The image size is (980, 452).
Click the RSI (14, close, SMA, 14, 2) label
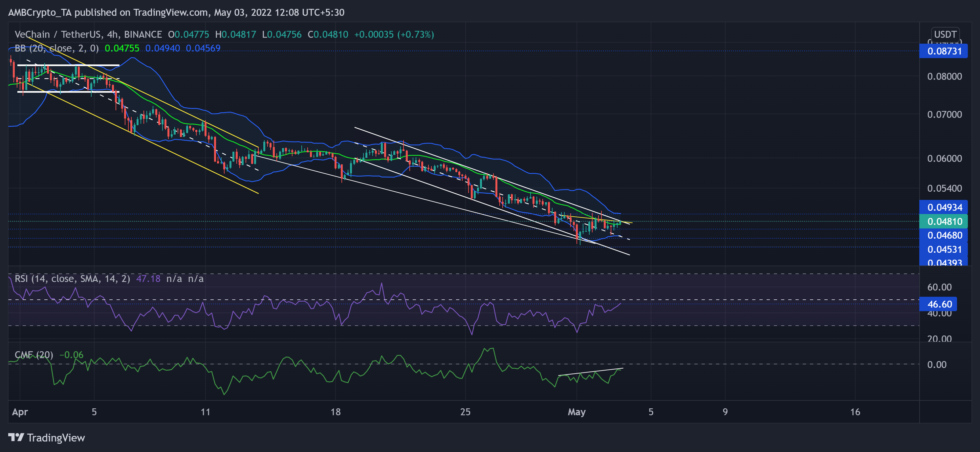tap(72, 279)
